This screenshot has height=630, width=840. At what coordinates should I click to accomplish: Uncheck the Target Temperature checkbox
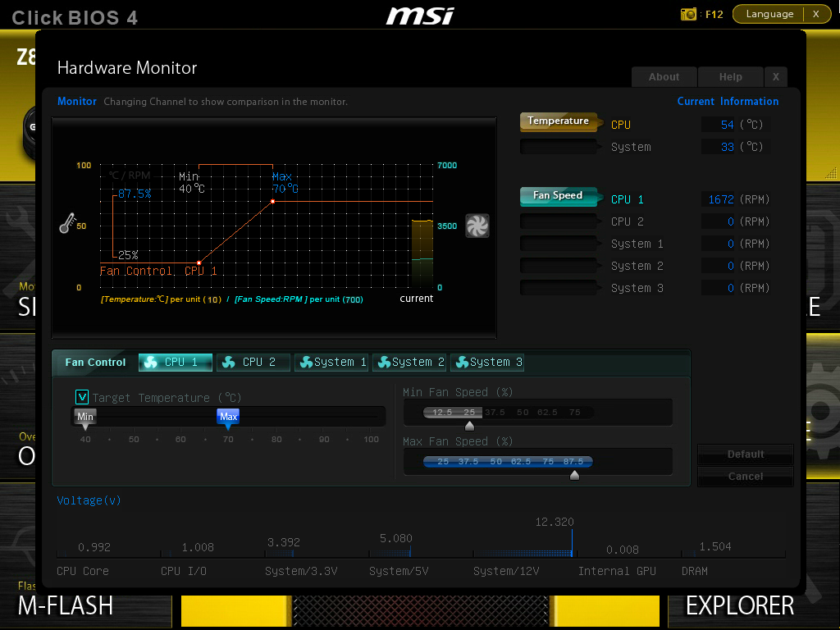click(82, 395)
